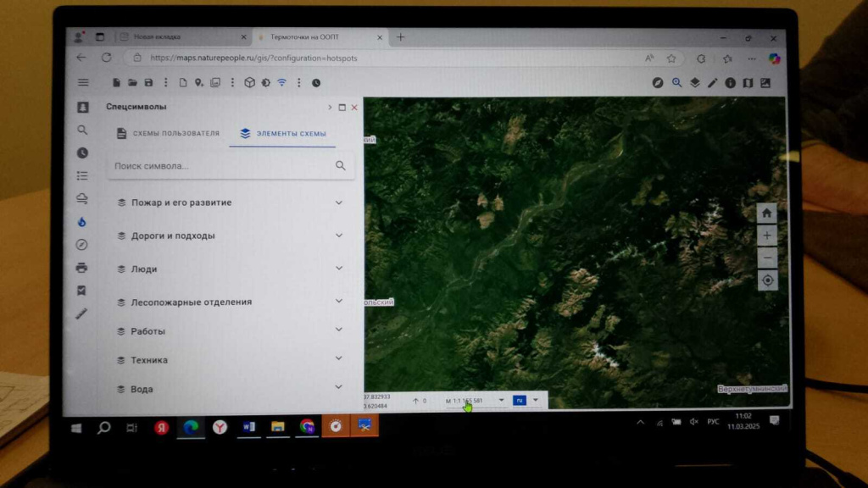Viewport: 868px width, 488px height.
Task: Click the blue fire icon in left sidebar
Action: (x=82, y=223)
